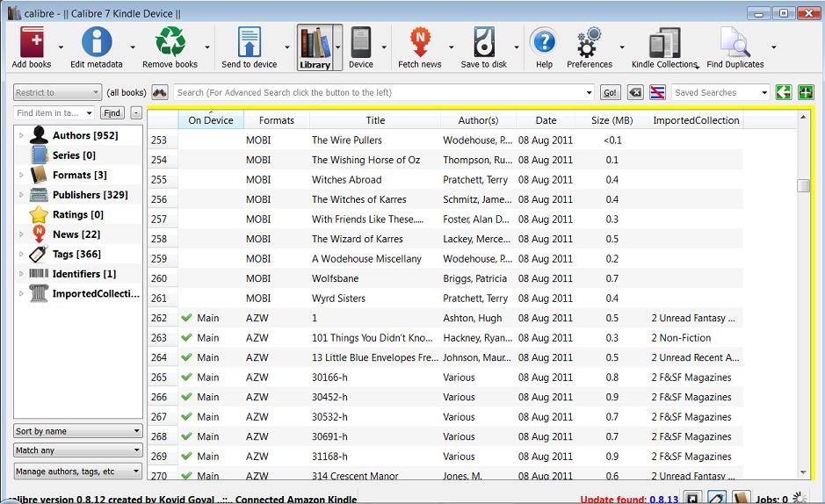
Task: Open the 0.8.13 update link
Action: (663, 500)
